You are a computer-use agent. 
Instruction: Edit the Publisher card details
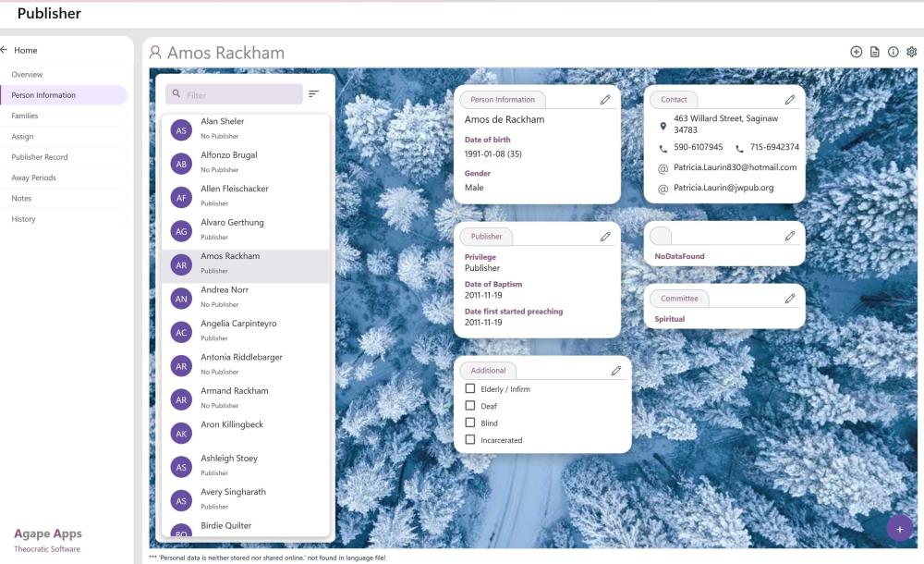(x=605, y=237)
